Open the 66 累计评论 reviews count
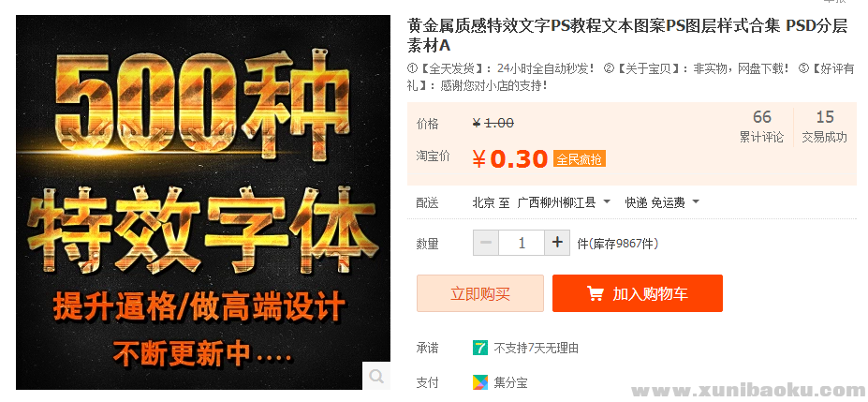868x402 pixels. 761,127
